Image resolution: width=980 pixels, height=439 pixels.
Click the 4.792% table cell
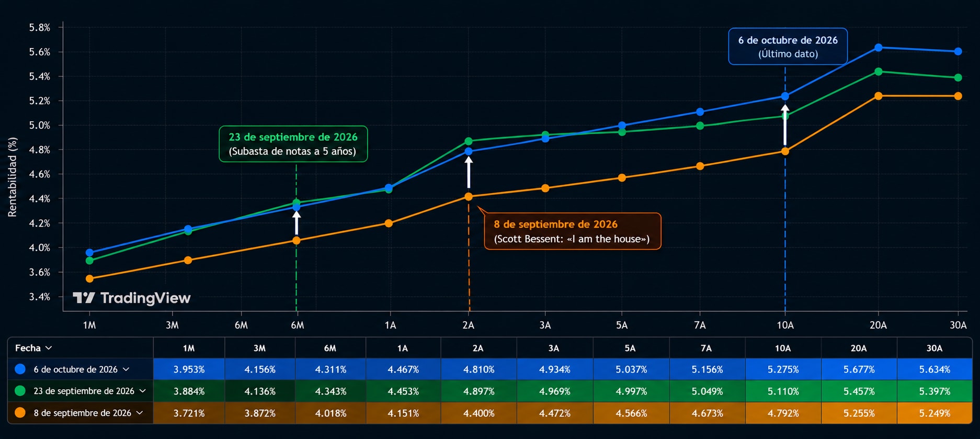(783, 413)
